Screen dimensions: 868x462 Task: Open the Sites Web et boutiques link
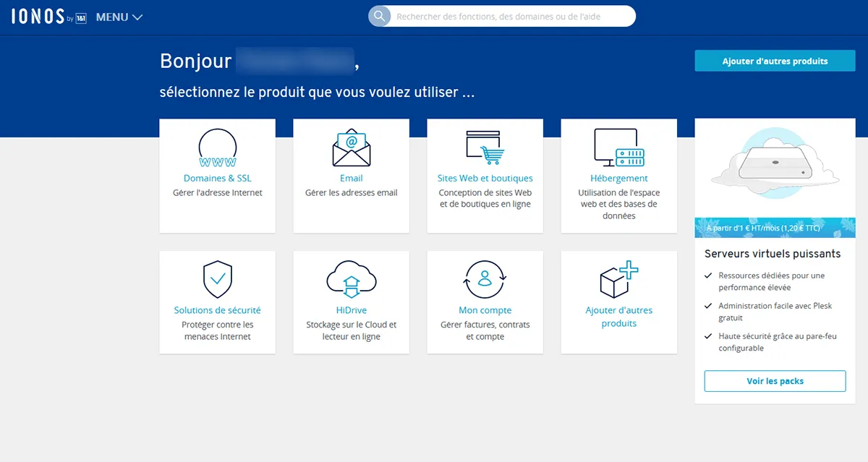click(485, 179)
